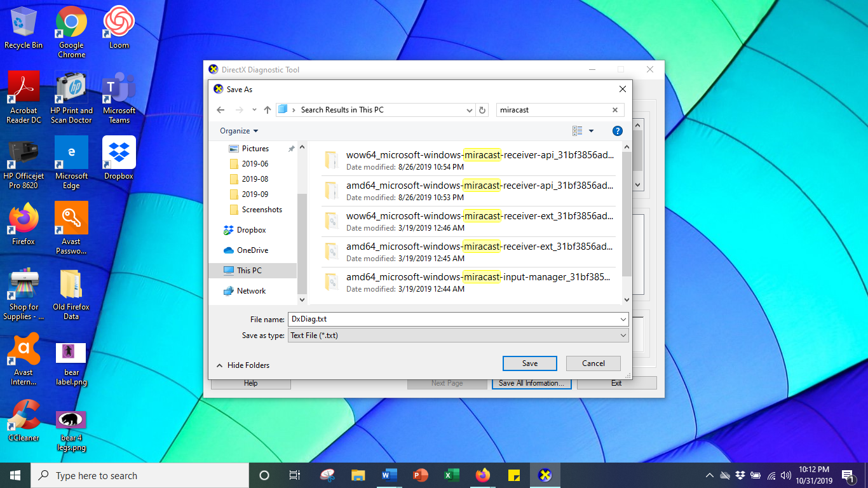The width and height of the screenshot is (868, 488).
Task: Open Acrobat Reader DC shortcut
Action: pyautogui.click(x=24, y=97)
